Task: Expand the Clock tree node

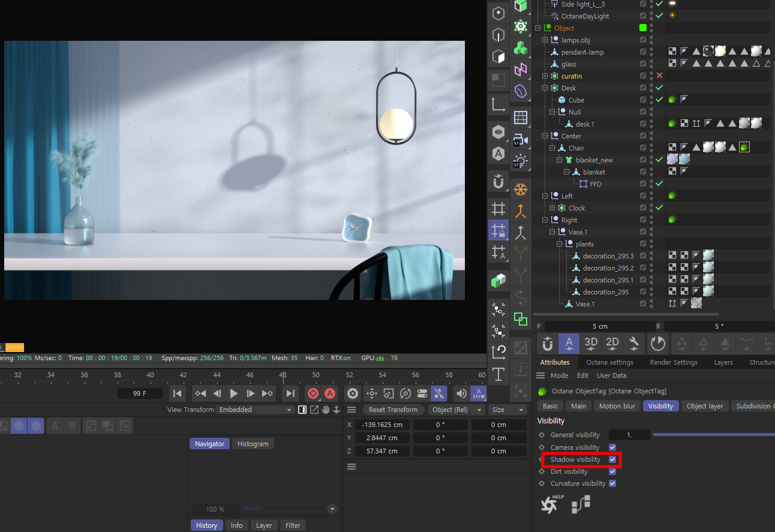Action: pos(552,208)
